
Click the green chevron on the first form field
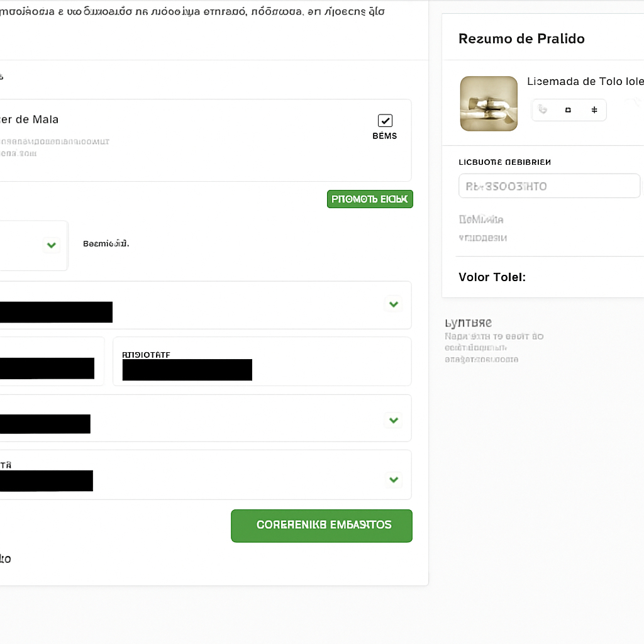[393, 304]
